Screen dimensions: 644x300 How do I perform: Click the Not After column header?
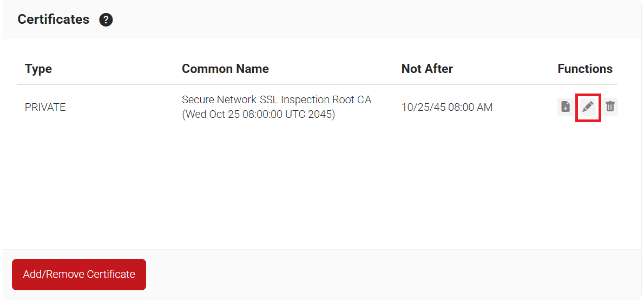[x=427, y=69]
